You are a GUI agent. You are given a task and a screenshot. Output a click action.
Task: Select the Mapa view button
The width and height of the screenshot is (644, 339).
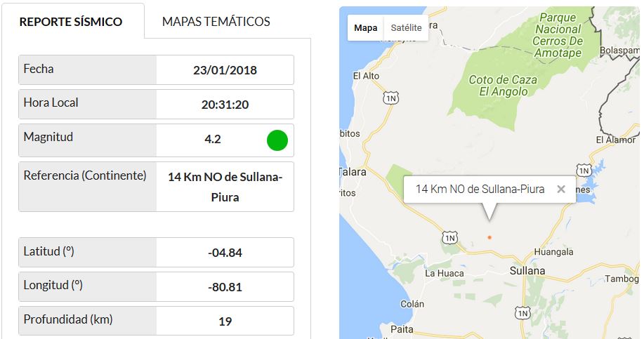pyautogui.click(x=365, y=28)
